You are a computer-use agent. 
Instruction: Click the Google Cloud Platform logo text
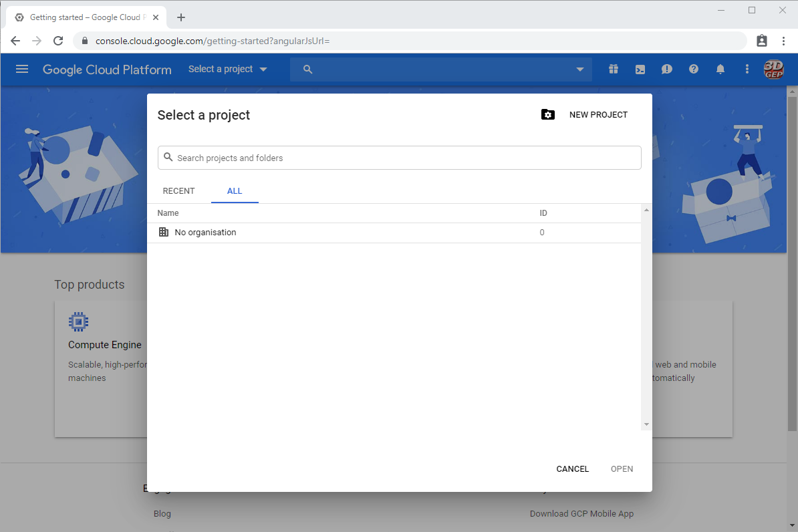107,70
